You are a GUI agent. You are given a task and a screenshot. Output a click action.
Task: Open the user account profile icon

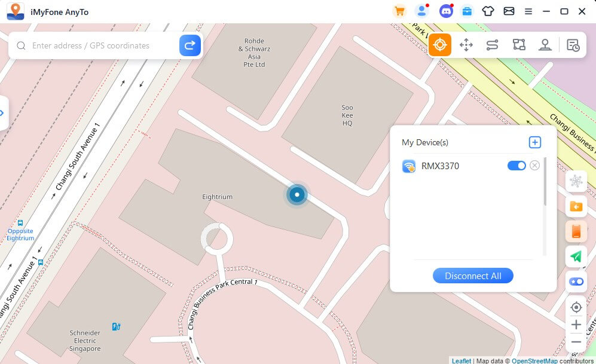tap(422, 11)
